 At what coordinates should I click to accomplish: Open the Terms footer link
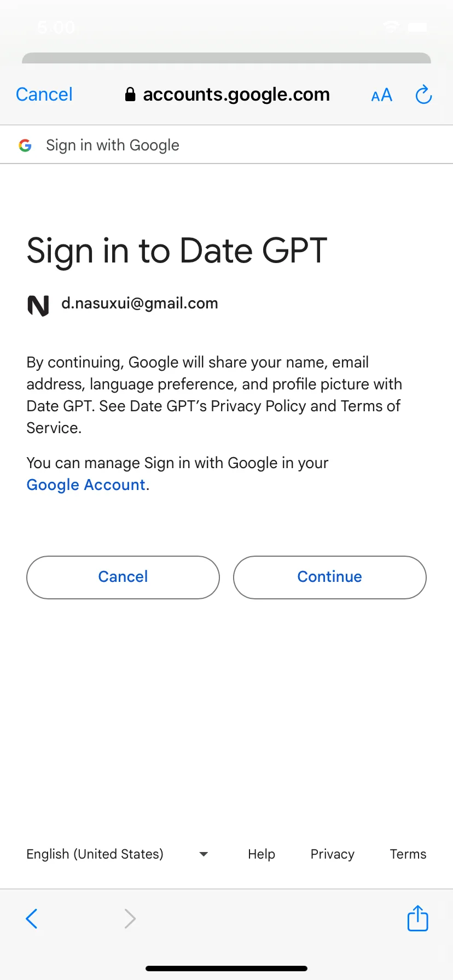click(408, 854)
